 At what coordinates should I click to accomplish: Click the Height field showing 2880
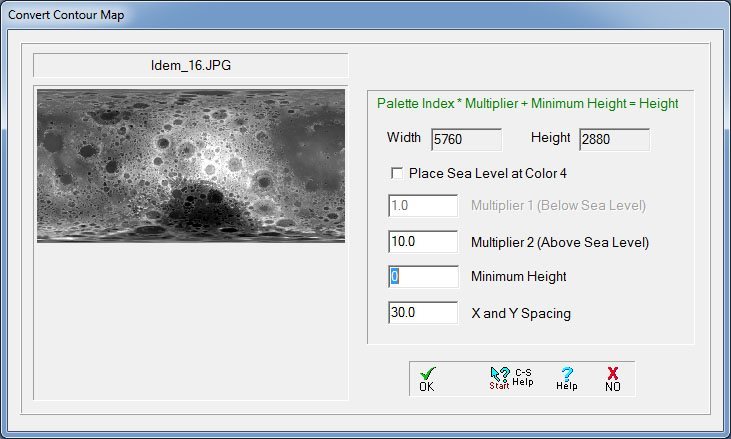point(614,139)
